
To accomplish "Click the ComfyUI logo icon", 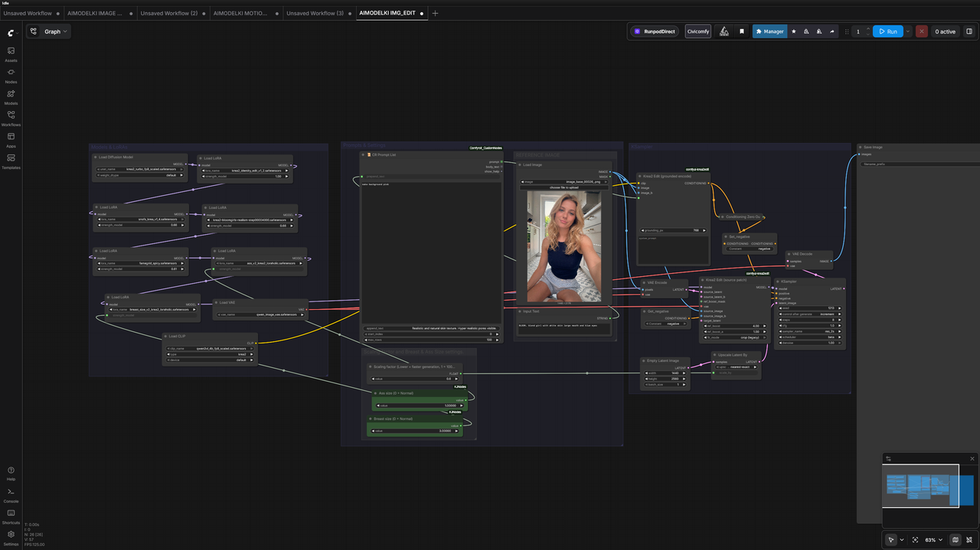I will click(x=11, y=33).
